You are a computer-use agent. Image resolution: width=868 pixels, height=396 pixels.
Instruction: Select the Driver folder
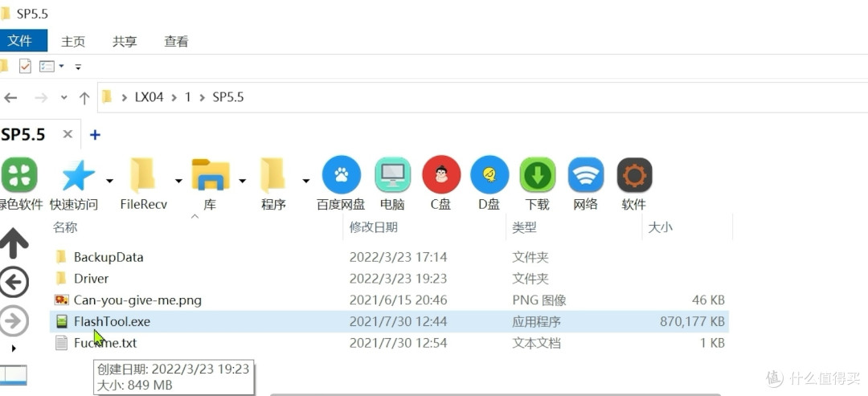[x=92, y=278]
